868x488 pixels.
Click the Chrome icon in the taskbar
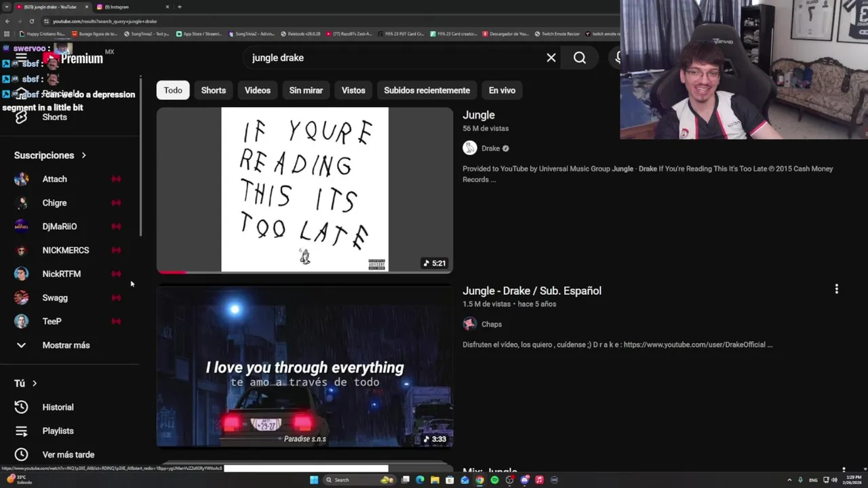click(x=479, y=480)
